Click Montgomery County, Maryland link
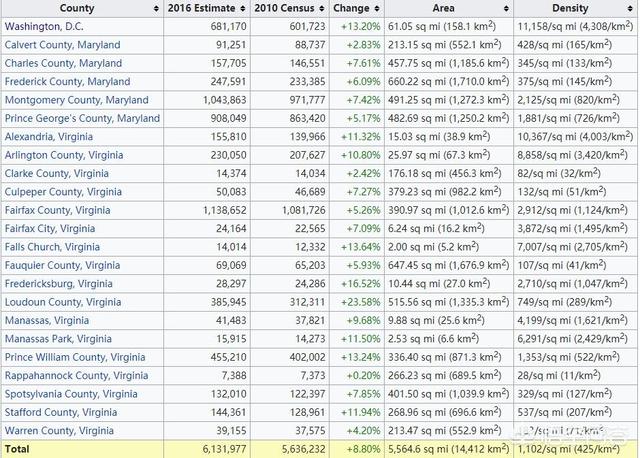640x458 pixels. click(76, 100)
